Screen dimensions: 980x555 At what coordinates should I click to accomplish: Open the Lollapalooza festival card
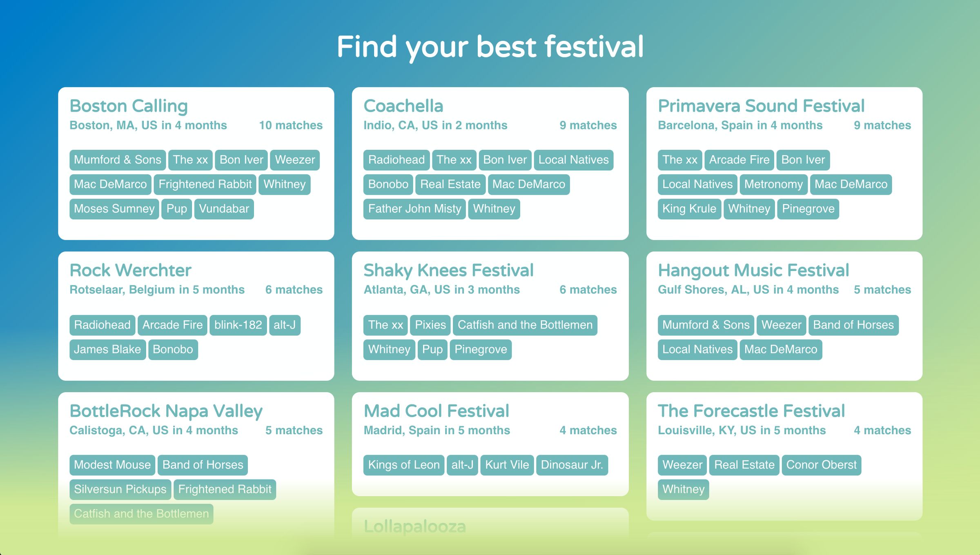pos(414,526)
